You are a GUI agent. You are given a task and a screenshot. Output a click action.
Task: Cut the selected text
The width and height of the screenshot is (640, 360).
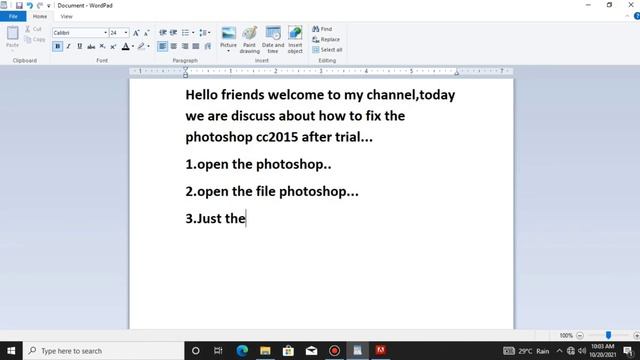[33, 29]
